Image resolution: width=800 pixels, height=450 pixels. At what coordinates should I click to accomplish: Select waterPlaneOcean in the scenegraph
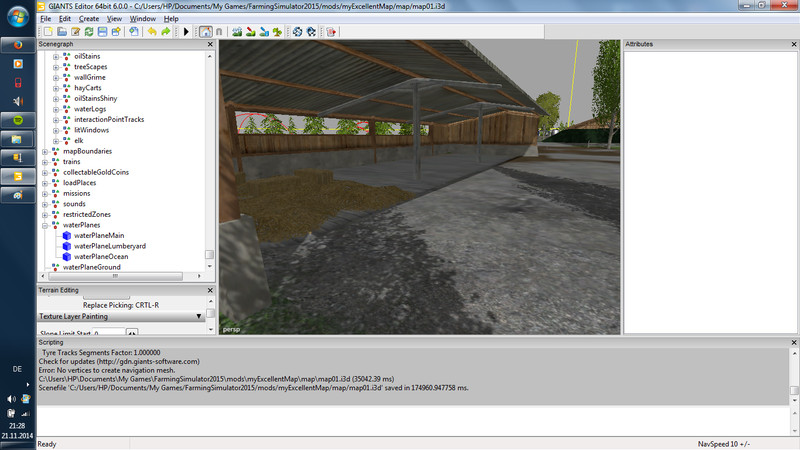(101, 257)
